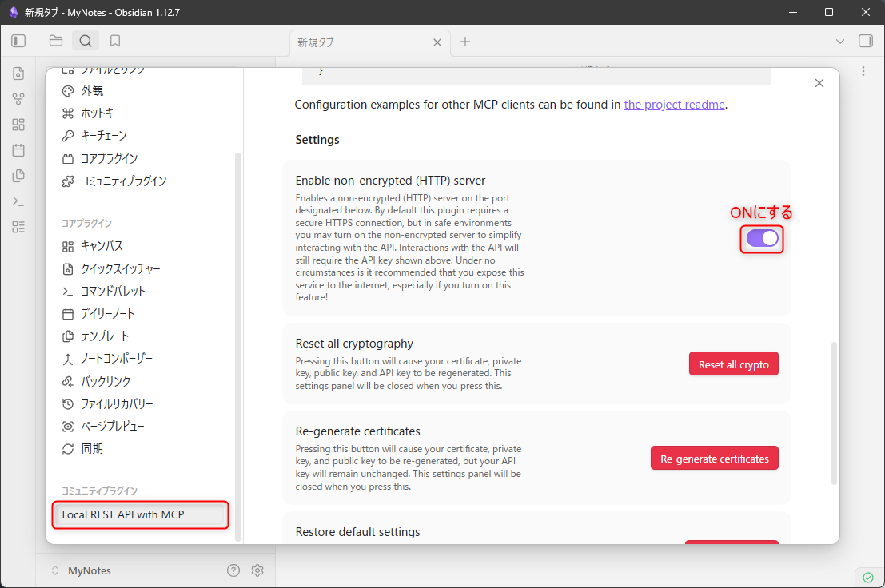This screenshot has width=885, height=588.
Task: Click the bottom ribbon list icon
Action: click(18, 227)
